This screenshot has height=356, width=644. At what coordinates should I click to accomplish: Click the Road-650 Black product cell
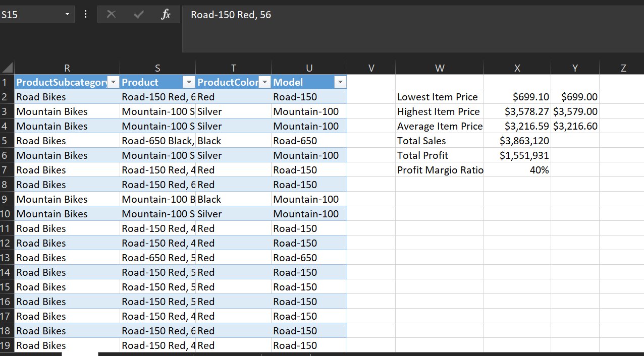click(157, 141)
